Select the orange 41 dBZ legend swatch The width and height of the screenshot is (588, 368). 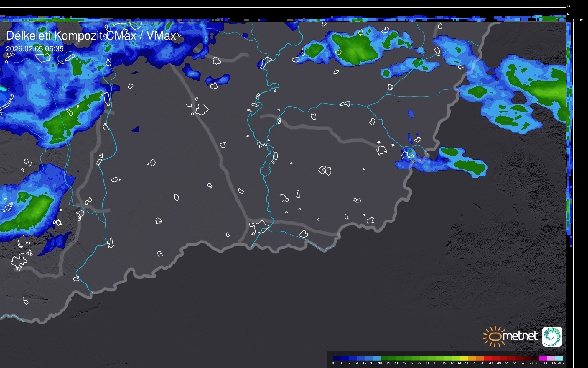point(471,358)
